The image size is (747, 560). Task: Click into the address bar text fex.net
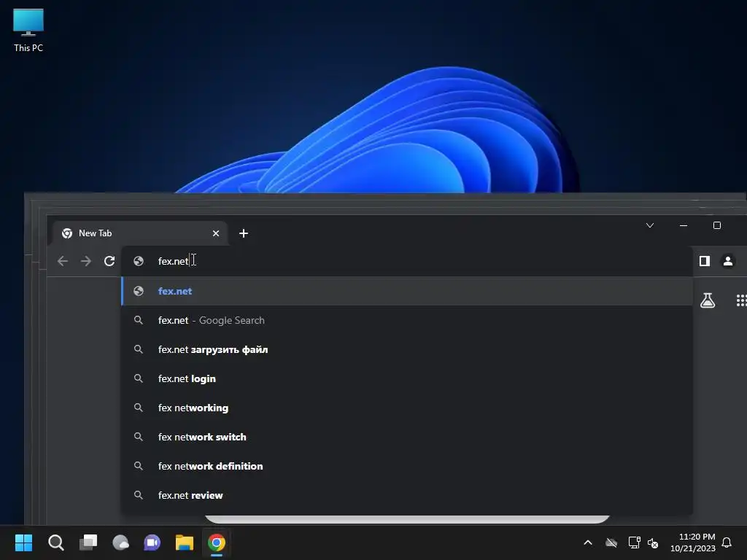[x=174, y=261]
